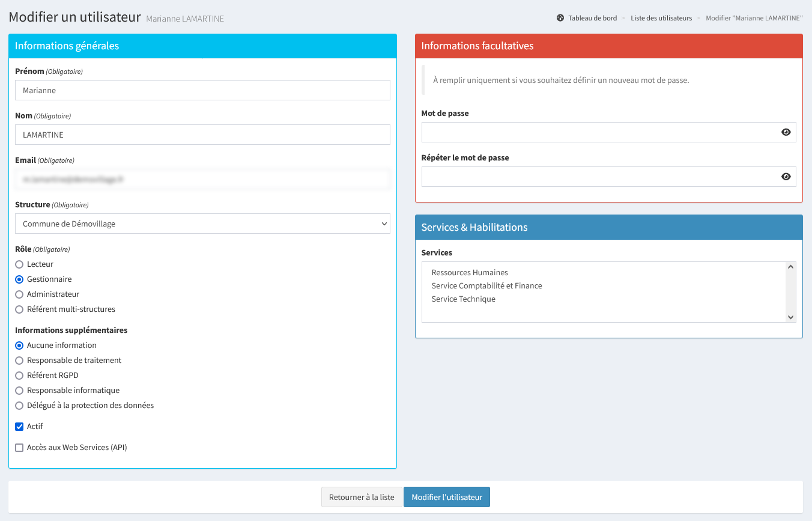This screenshot has height=521, width=812.
Task: Click Retourner à la liste button
Action: [362, 497]
